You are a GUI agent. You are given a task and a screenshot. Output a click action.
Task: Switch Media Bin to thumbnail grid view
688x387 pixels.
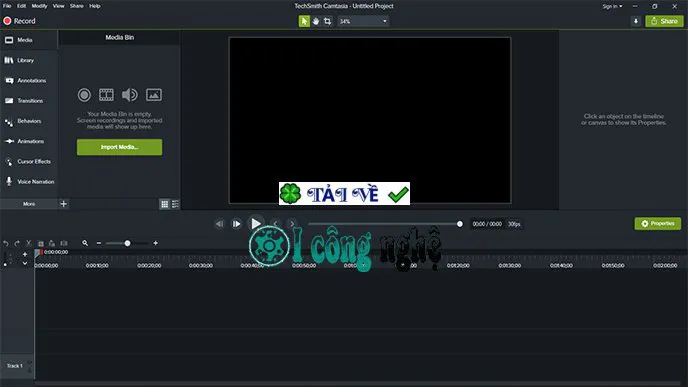[165, 204]
